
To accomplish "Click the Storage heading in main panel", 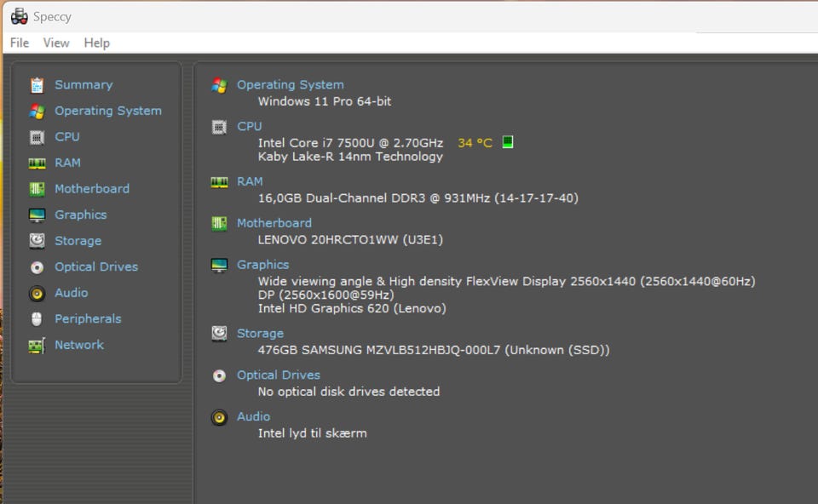I will (x=260, y=333).
